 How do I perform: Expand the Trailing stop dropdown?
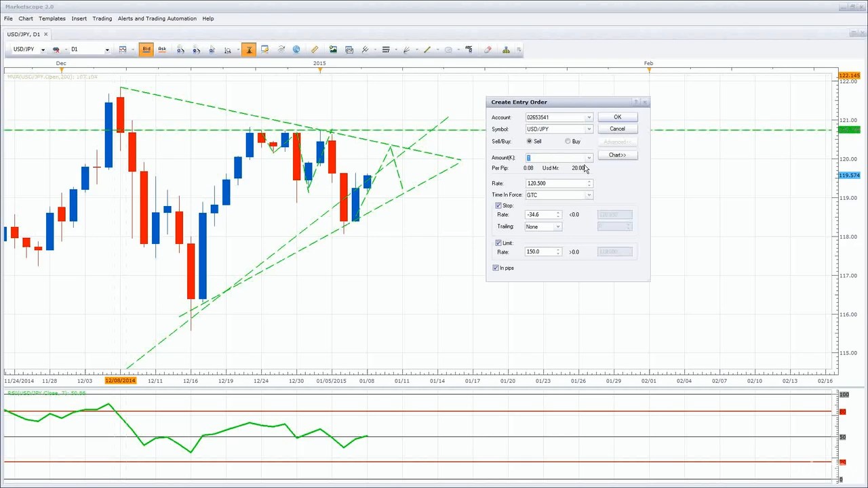pos(557,227)
